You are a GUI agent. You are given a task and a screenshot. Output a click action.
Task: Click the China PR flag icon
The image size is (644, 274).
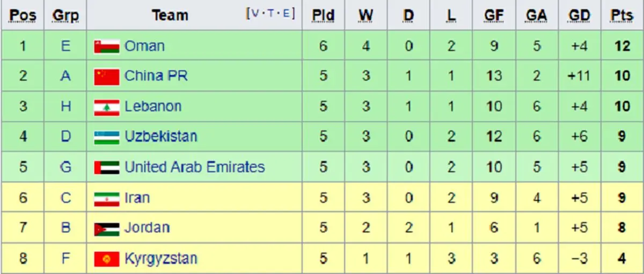(x=106, y=77)
